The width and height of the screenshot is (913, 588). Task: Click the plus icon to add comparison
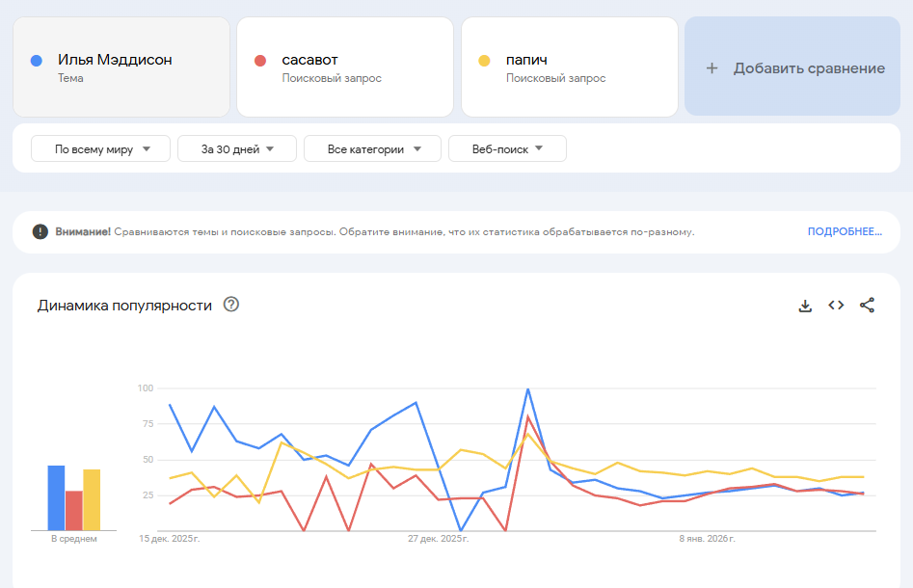point(712,68)
